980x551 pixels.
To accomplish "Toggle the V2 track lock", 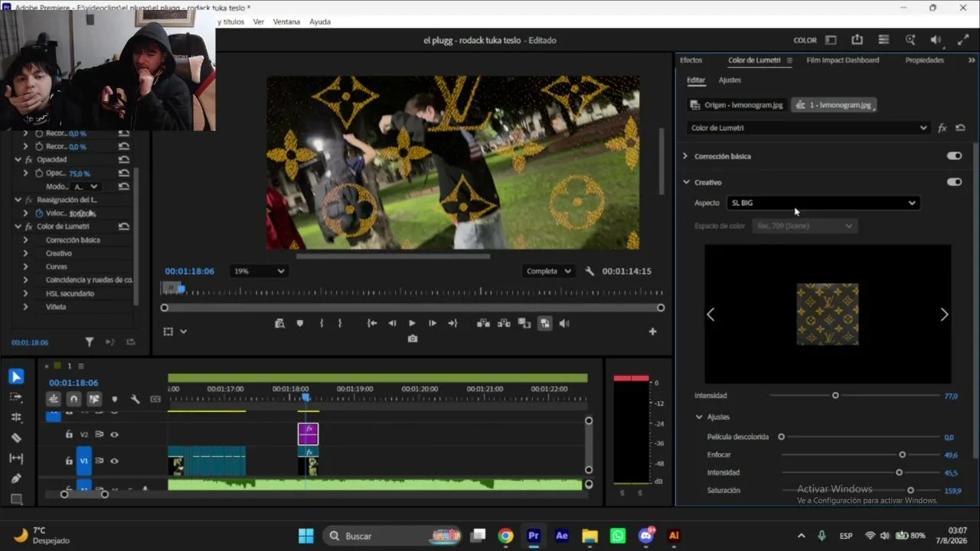I will coord(69,435).
